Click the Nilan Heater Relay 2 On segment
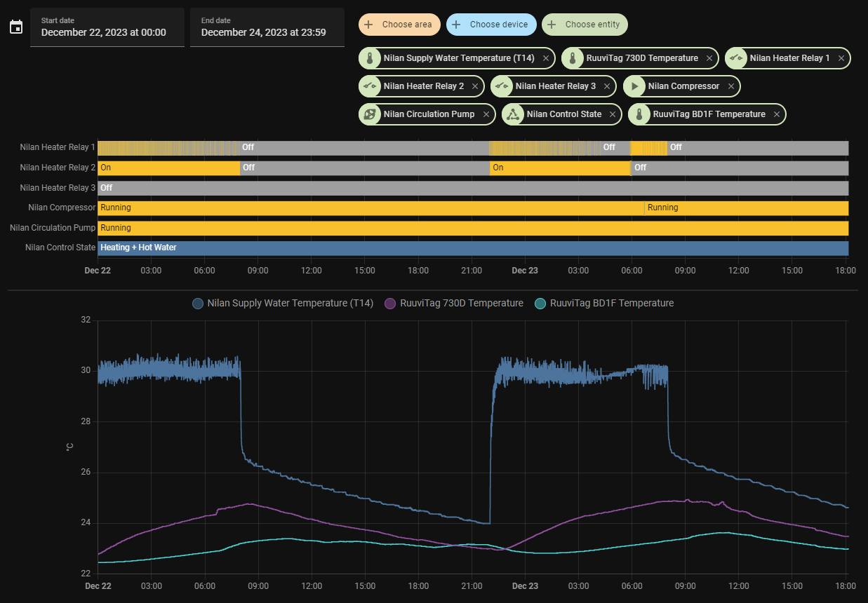Screen dimensions: 868x603 pos(168,168)
